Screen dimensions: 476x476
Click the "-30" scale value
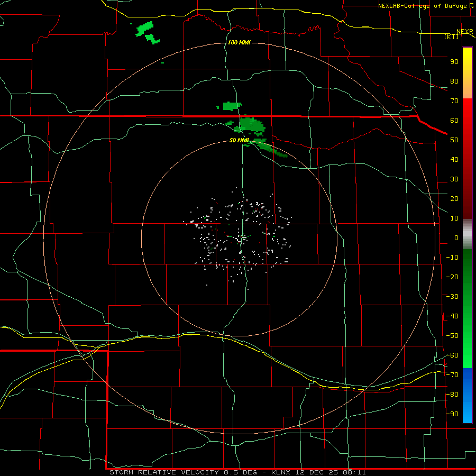452,297
